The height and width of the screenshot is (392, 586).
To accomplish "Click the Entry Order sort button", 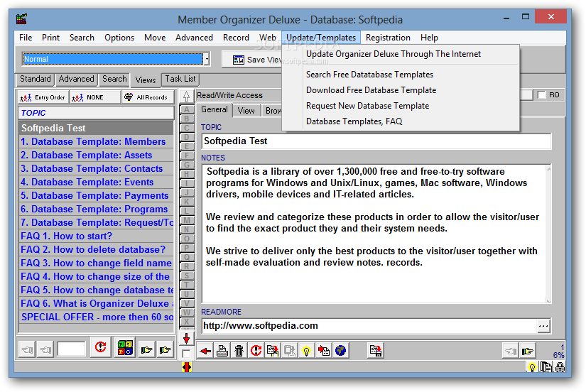I will pos(43,97).
